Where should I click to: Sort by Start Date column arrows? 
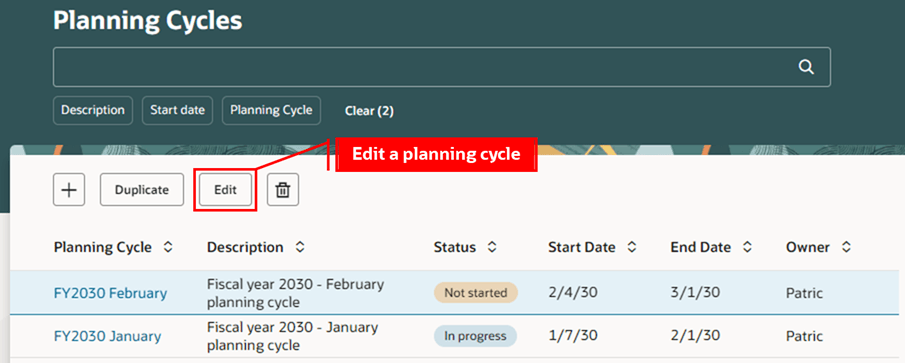coord(631,248)
